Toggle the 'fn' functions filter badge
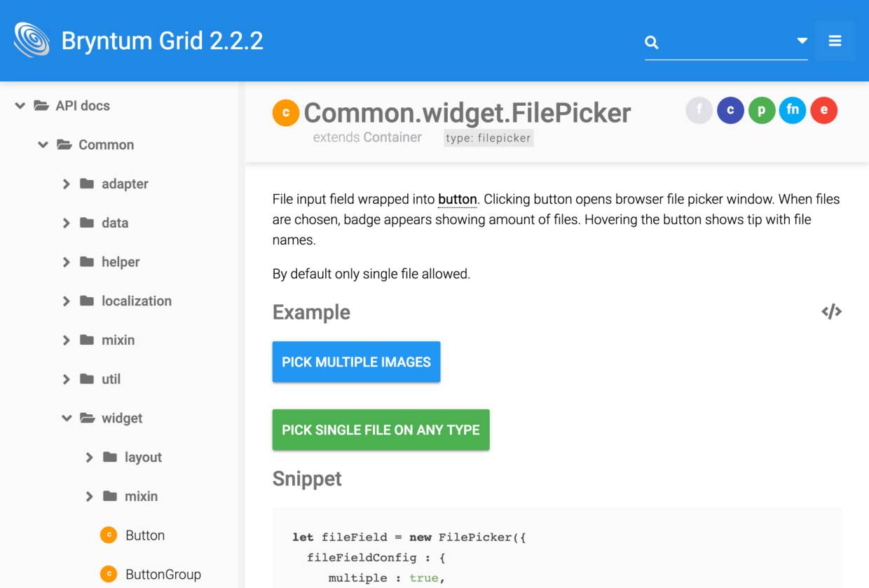Viewport: 869px width, 588px height. 792,110
